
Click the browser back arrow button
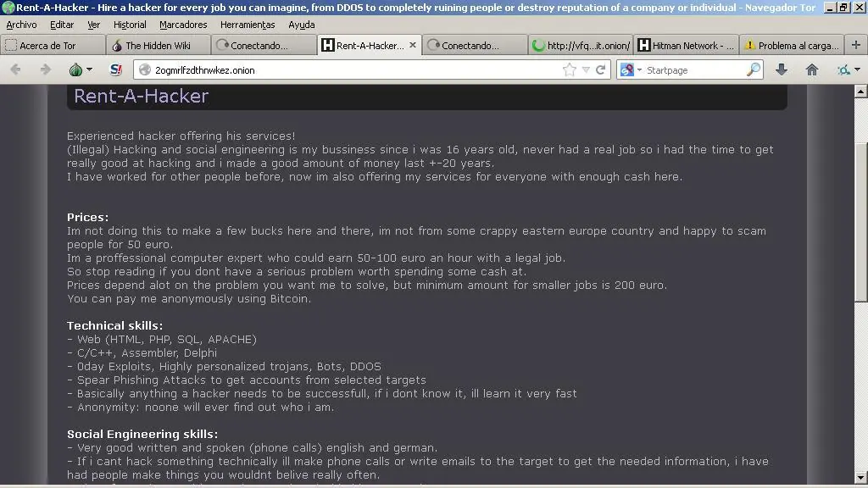click(15, 69)
